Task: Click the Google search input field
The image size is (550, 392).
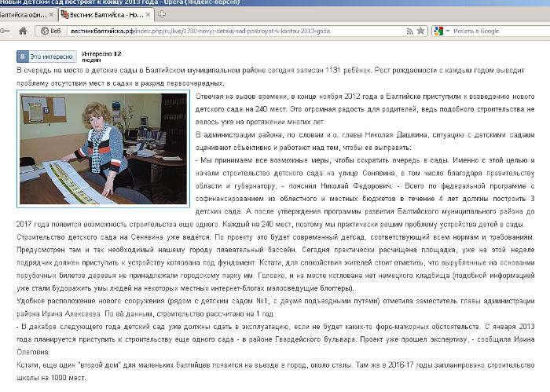Action: coord(495,31)
